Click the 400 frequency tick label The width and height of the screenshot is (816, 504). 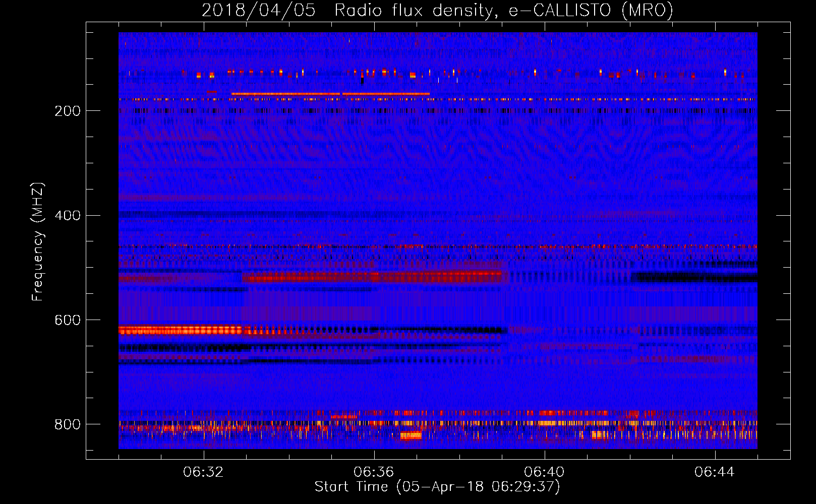[68, 216]
